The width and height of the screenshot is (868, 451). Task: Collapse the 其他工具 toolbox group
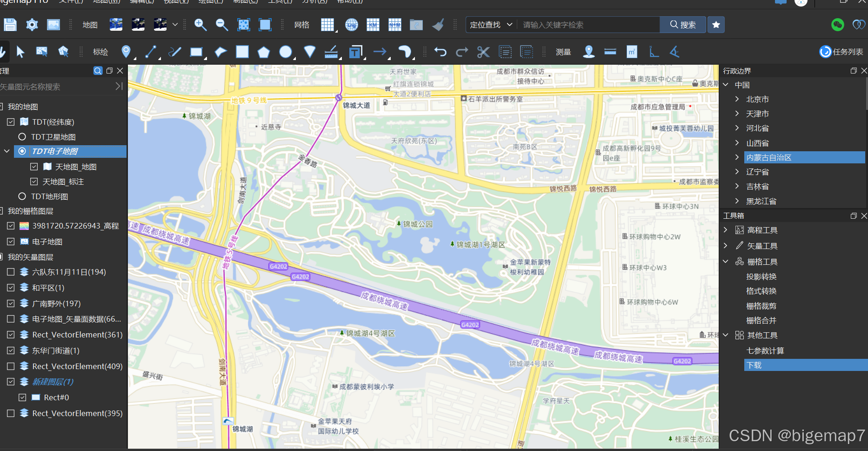point(726,335)
